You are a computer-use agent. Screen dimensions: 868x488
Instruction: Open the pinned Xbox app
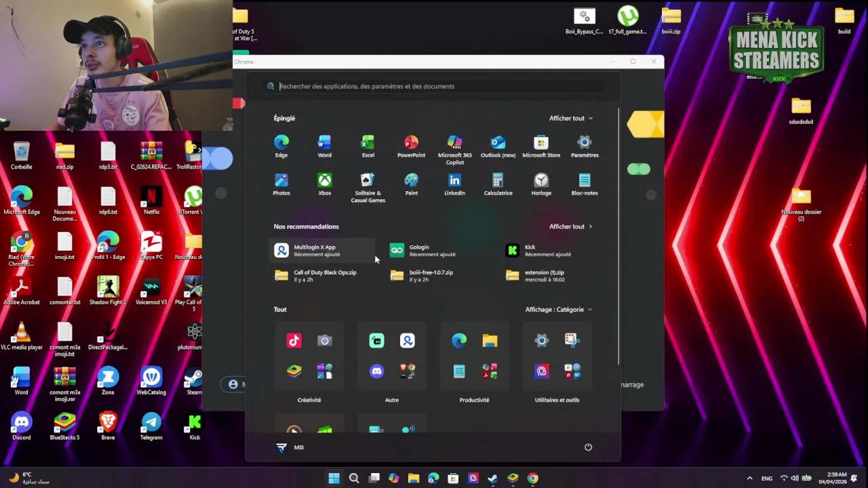(325, 184)
